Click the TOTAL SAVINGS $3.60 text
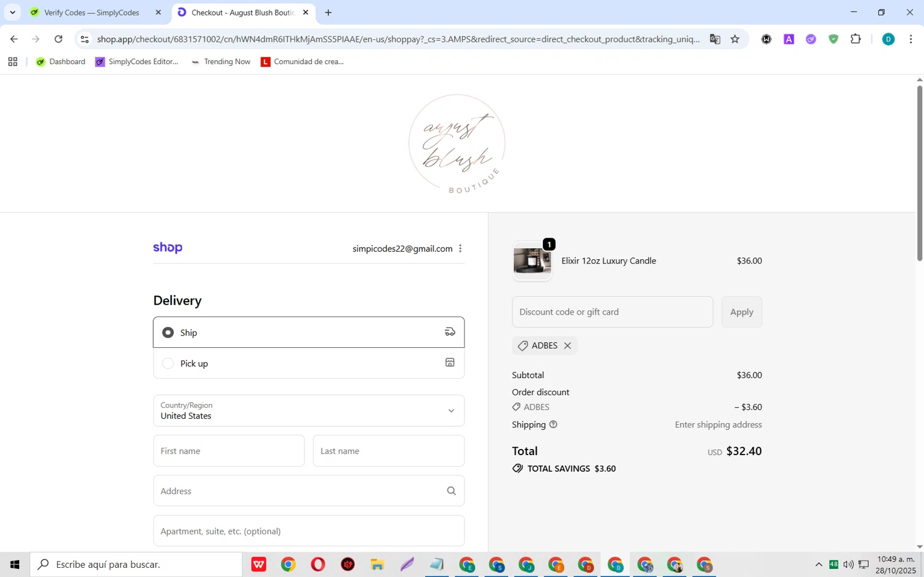This screenshot has width=924, height=577. pos(572,469)
